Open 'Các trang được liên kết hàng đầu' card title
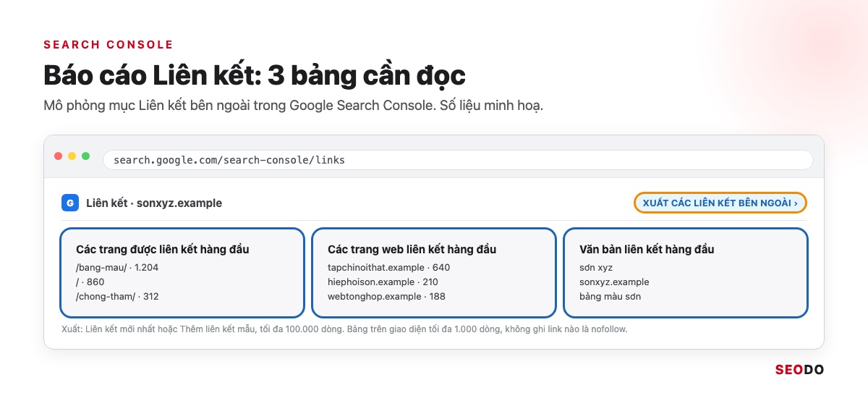The height and width of the screenshot is (393, 868). (x=162, y=249)
